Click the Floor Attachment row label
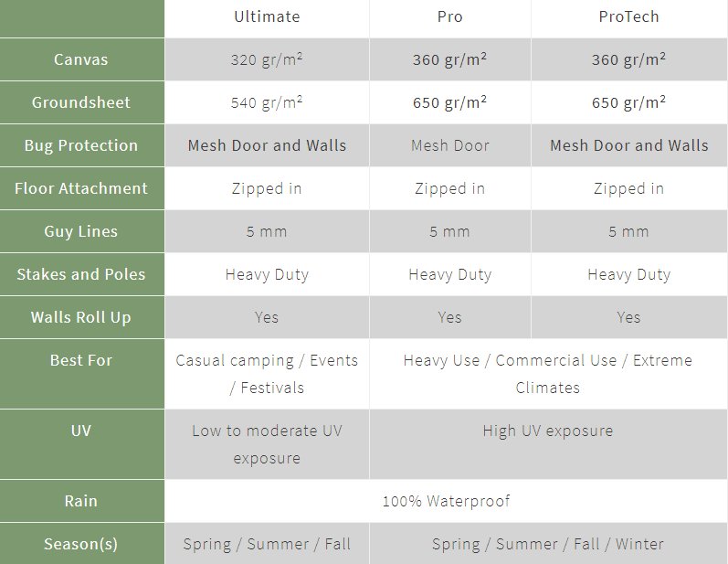The width and height of the screenshot is (728, 564). (81, 188)
